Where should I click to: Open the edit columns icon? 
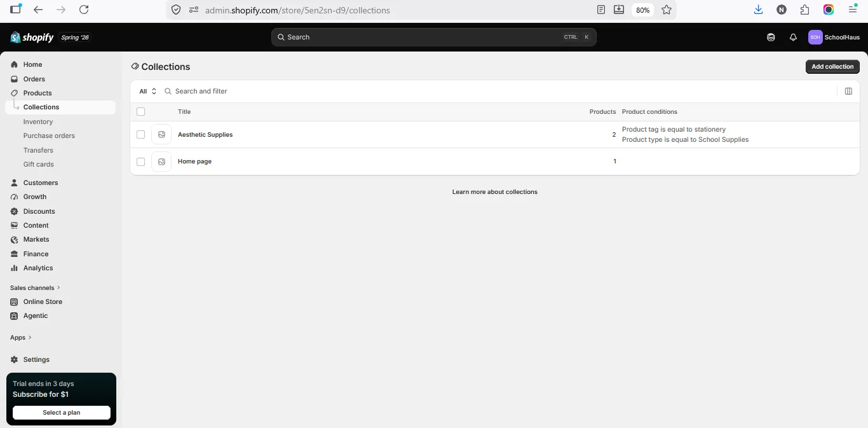click(848, 91)
